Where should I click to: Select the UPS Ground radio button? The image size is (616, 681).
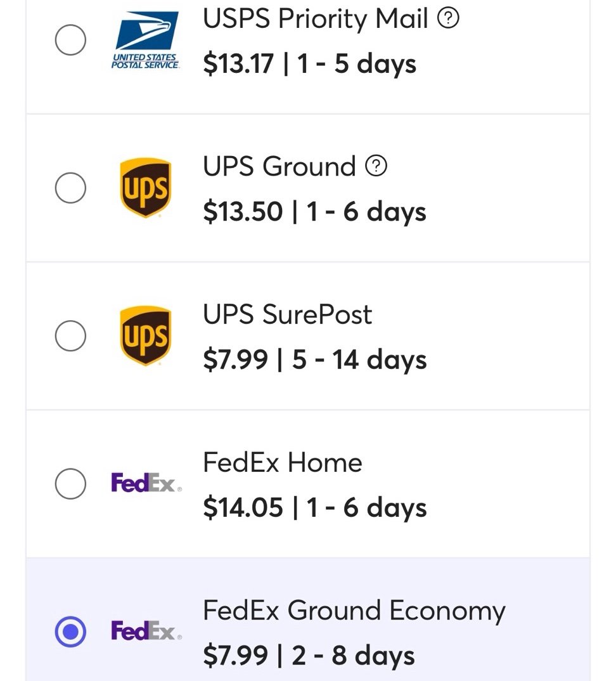[70, 188]
